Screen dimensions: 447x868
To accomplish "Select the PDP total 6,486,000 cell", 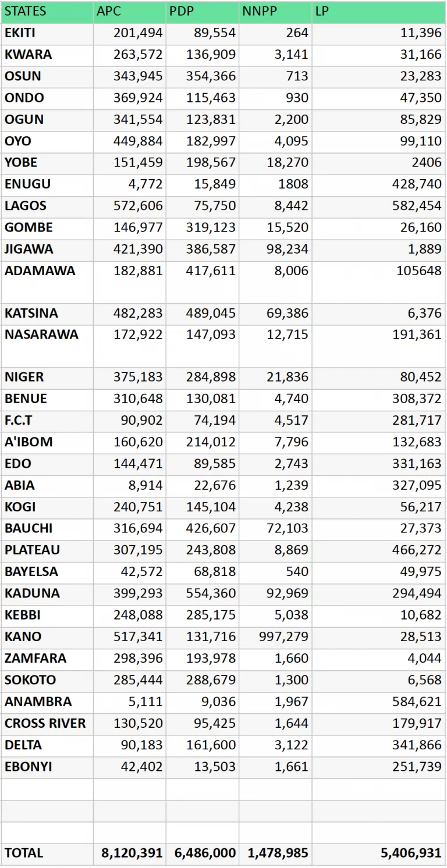I will [x=203, y=853].
